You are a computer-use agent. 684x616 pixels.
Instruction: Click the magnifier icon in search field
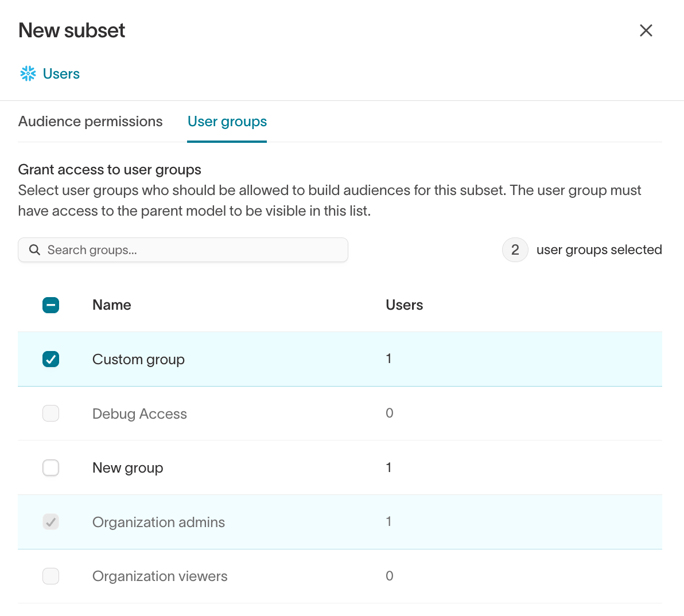[x=34, y=250]
